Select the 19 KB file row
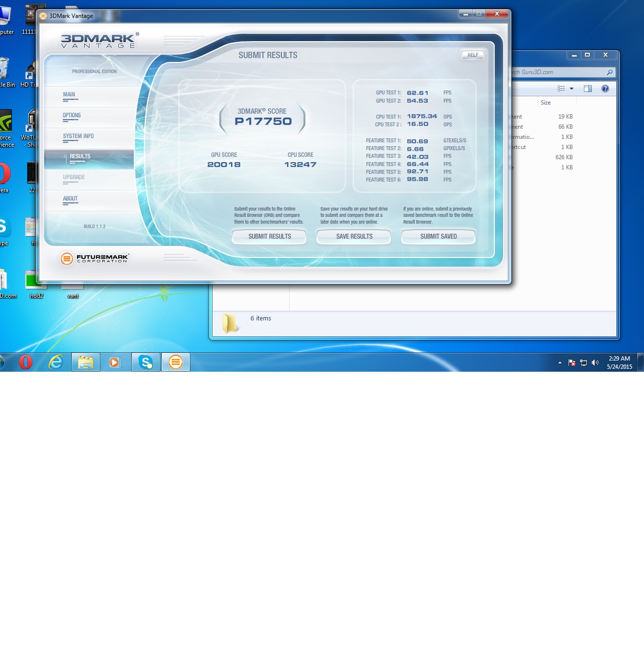The height and width of the screenshot is (666, 644). point(542,117)
